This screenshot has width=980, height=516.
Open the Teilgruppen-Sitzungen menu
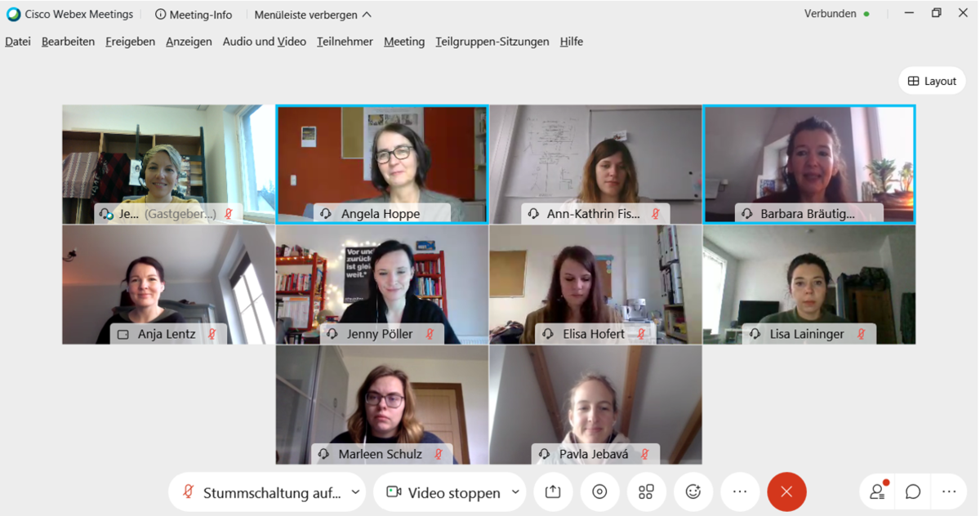pos(492,42)
